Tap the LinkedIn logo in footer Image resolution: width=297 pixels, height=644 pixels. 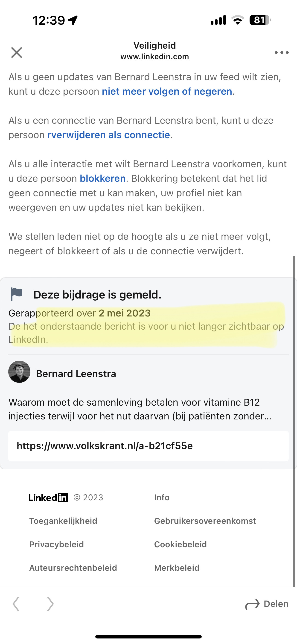pos(48,498)
